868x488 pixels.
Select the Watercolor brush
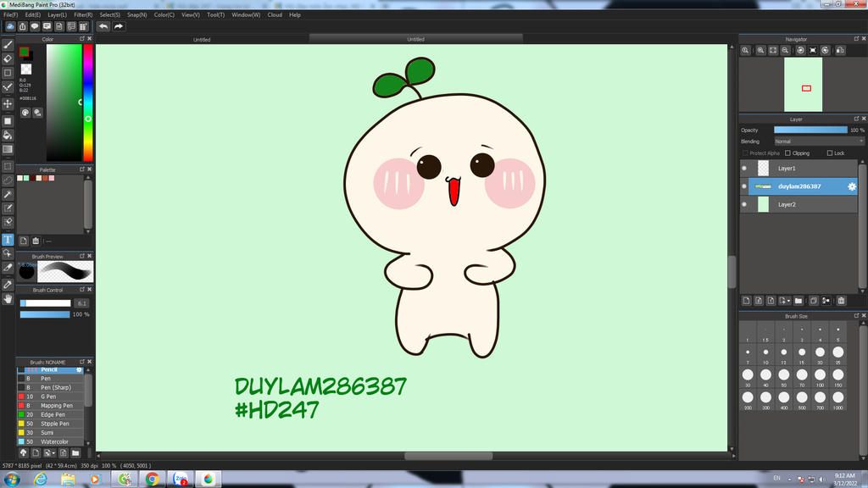click(x=50, y=442)
